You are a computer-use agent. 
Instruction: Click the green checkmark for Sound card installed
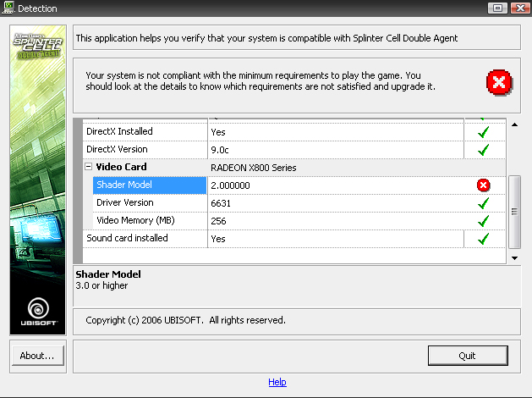coord(483,239)
